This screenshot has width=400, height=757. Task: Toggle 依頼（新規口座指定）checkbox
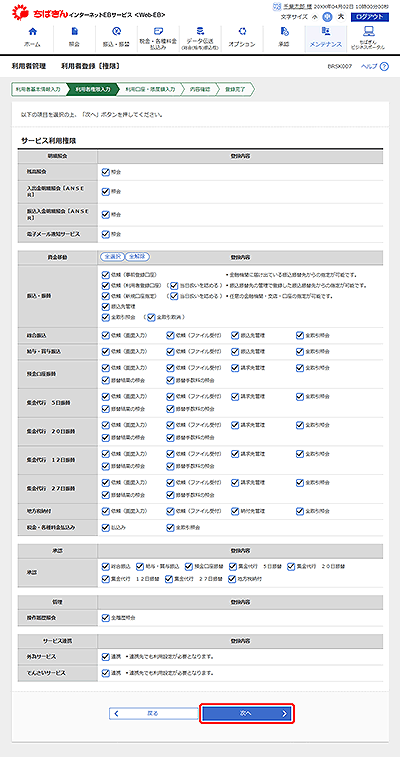[x=106, y=296]
